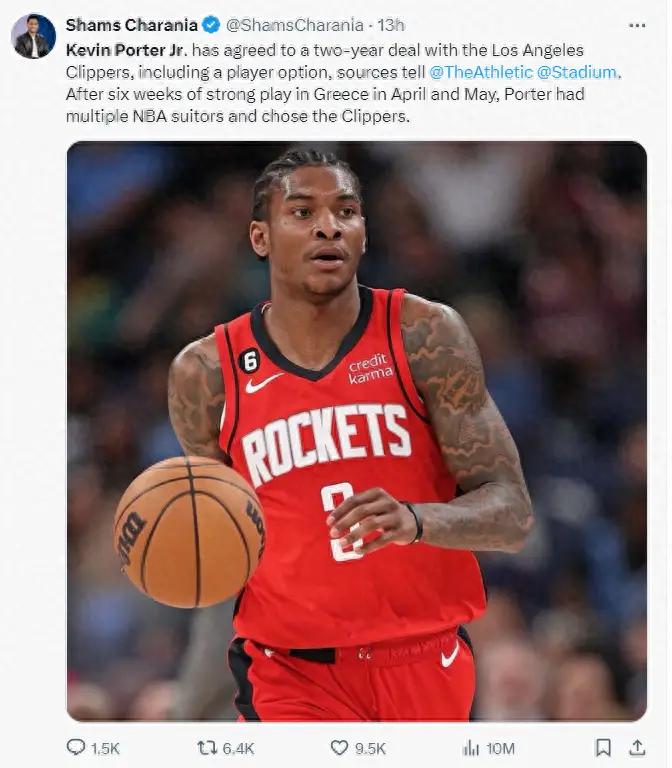Open the Rockets player photo
This screenshot has height=768, width=672.
(x=357, y=431)
